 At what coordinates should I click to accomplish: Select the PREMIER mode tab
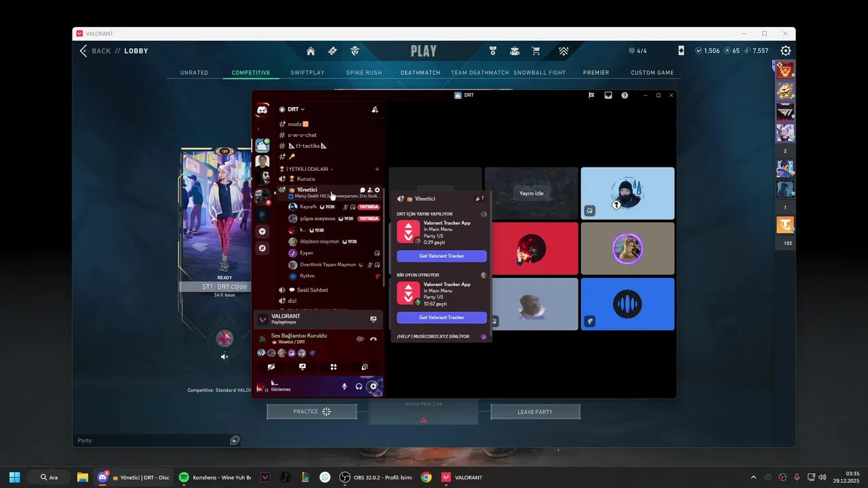pyautogui.click(x=596, y=73)
